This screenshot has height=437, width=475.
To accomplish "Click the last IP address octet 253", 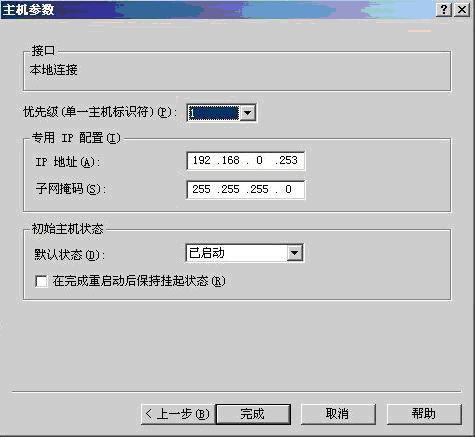I will 288,160.
